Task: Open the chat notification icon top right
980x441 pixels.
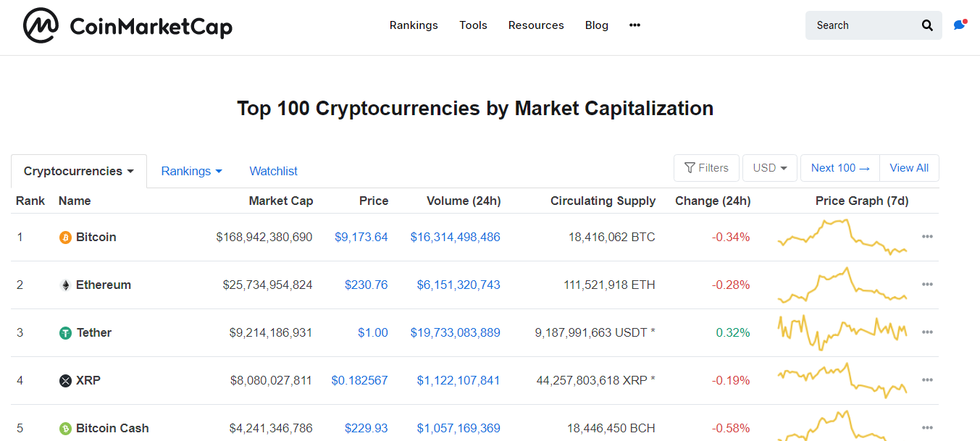Action: tap(960, 25)
